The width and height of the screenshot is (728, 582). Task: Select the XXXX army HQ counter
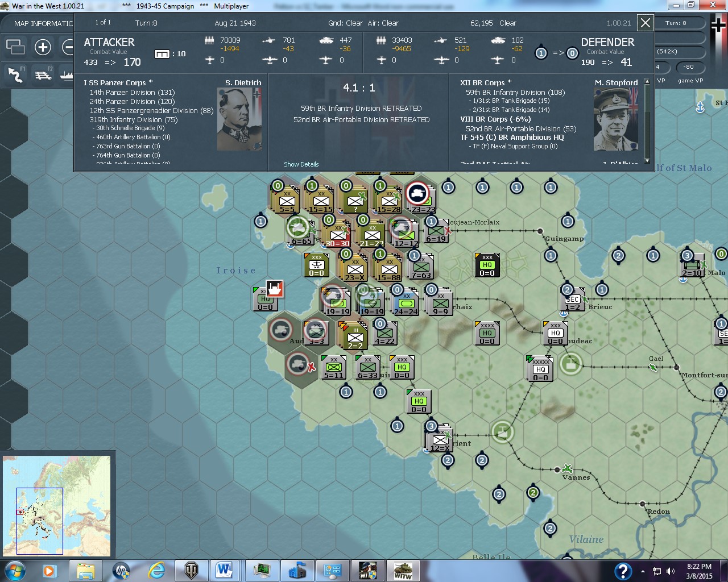487,333
